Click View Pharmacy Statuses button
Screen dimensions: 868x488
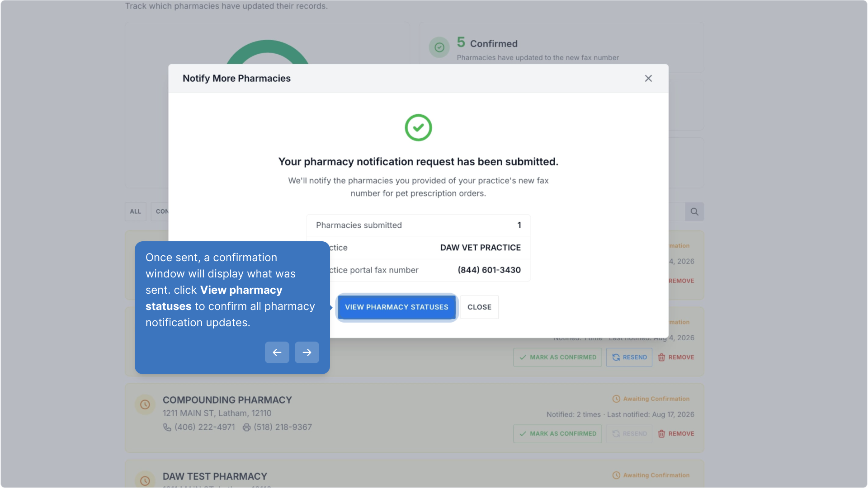396,307
